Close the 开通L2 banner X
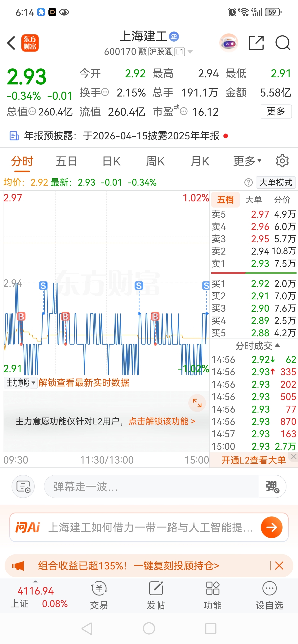The height and width of the screenshot is (644, 298). coord(294,457)
